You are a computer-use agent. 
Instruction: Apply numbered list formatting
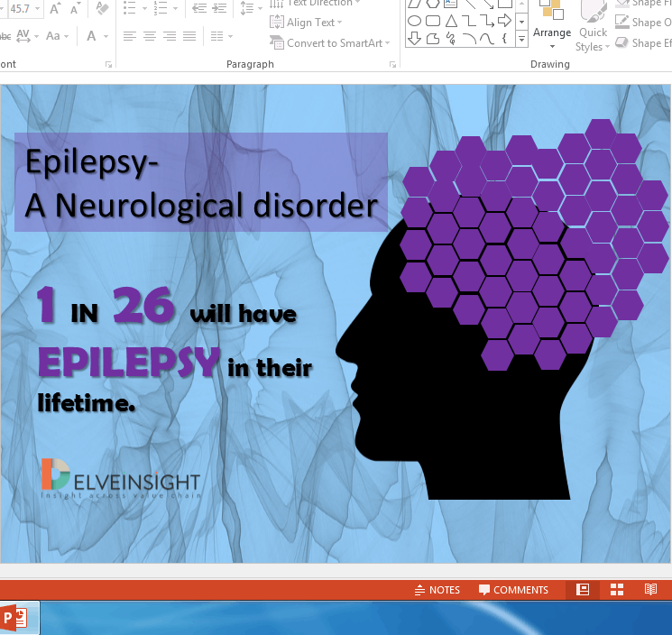click(161, 8)
